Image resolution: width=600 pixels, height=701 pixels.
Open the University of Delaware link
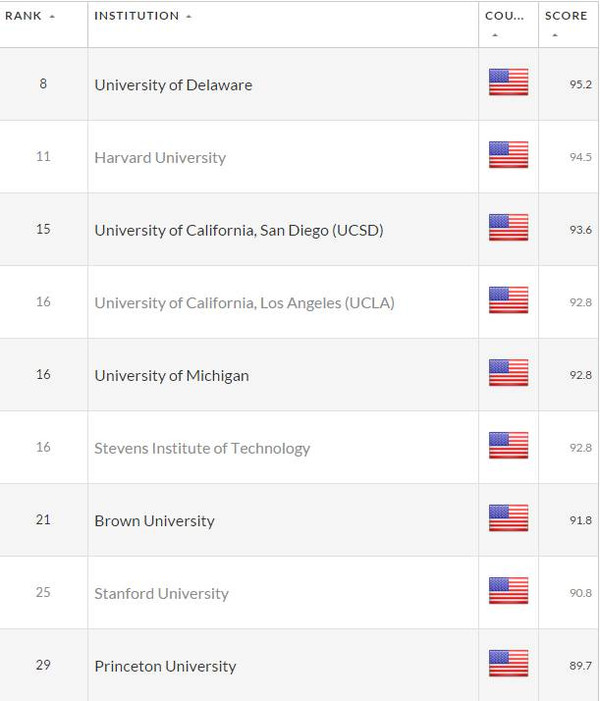(173, 85)
